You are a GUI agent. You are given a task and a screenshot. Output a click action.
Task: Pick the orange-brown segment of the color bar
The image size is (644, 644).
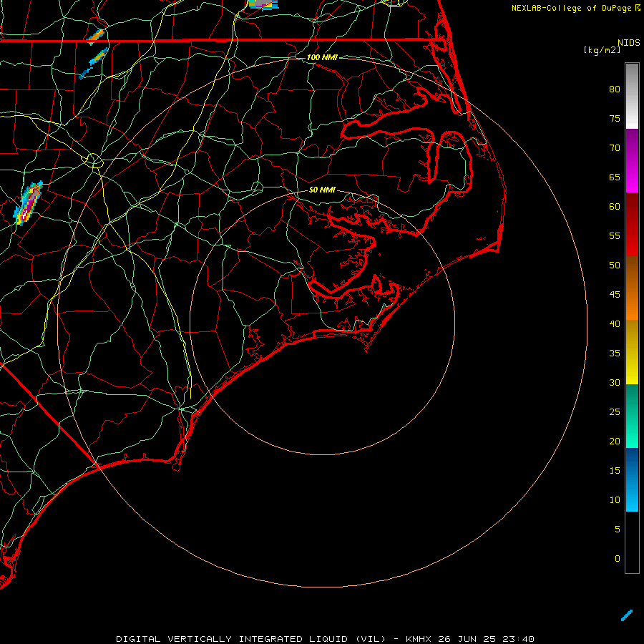point(632,288)
